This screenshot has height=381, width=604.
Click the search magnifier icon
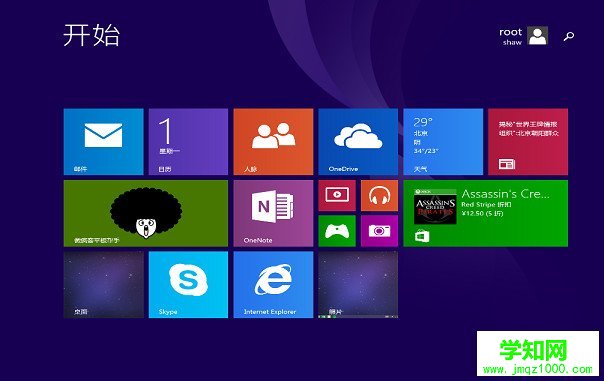pos(569,36)
